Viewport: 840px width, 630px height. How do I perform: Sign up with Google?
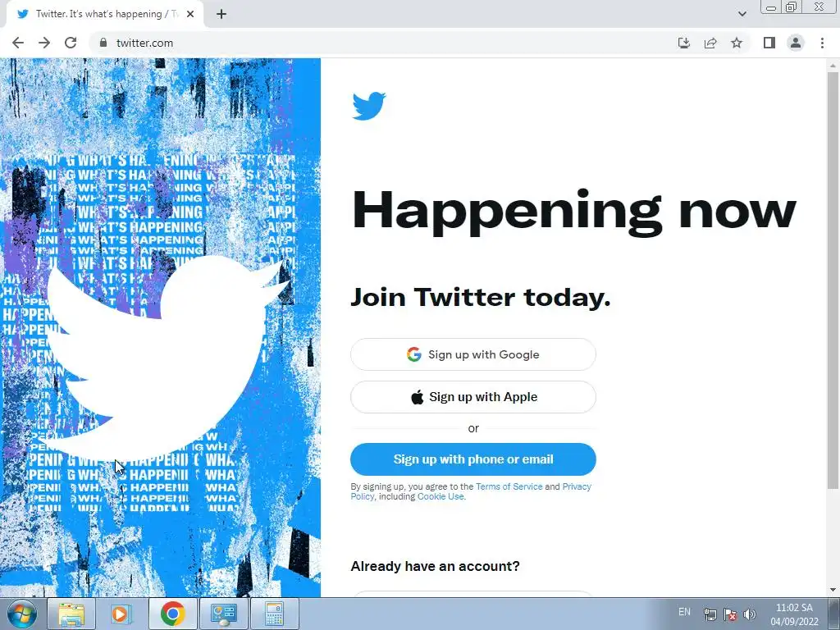click(x=473, y=354)
